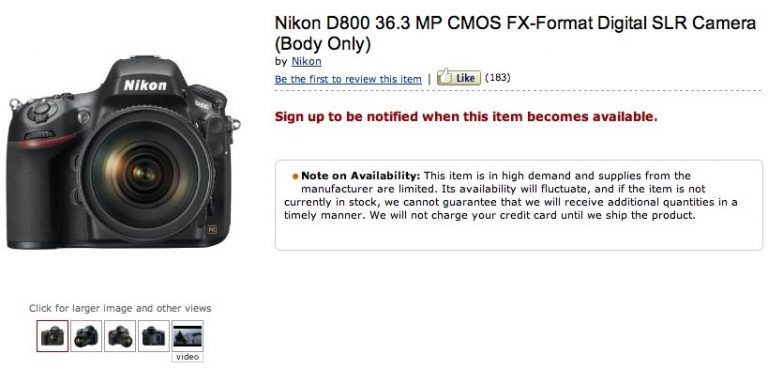
Task: Click the Like button text
Action: [x=465, y=78]
